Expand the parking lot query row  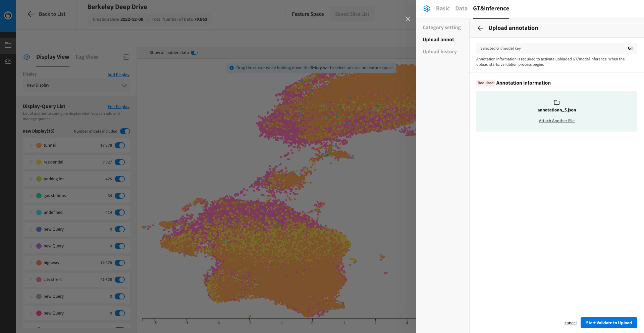31,179
